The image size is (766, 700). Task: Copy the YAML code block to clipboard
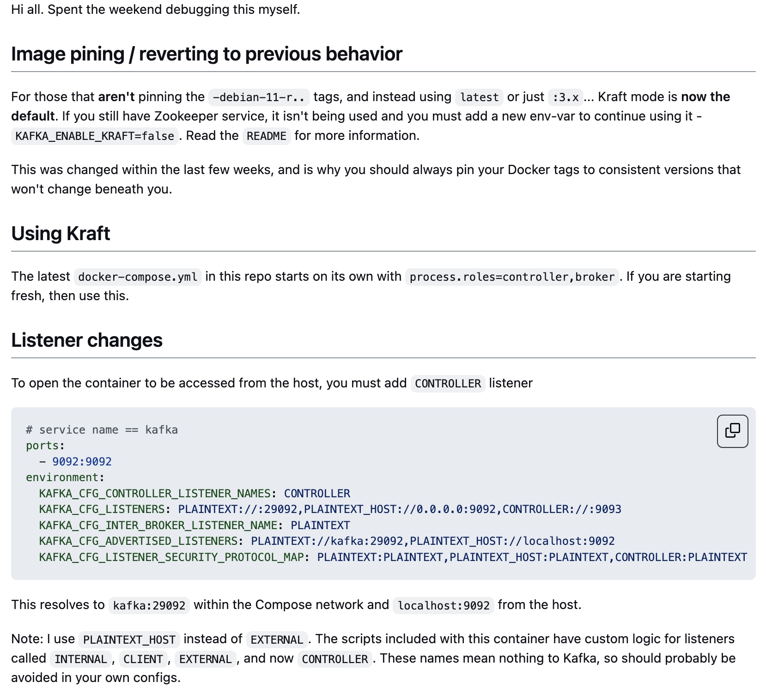click(x=732, y=431)
